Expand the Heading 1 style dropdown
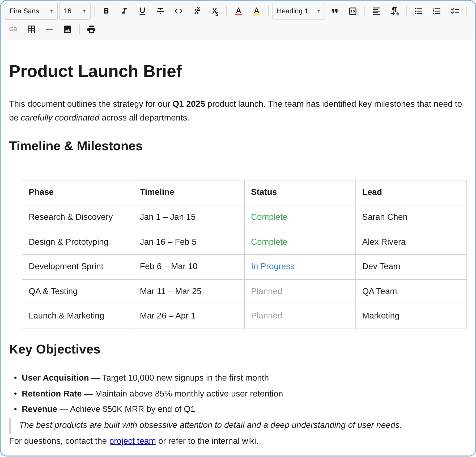Screen dimensions: 476x457 point(298,11)
